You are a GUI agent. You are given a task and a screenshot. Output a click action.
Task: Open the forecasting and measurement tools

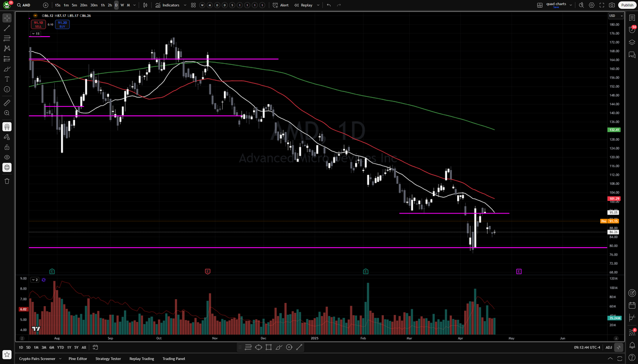pos(7,58)
